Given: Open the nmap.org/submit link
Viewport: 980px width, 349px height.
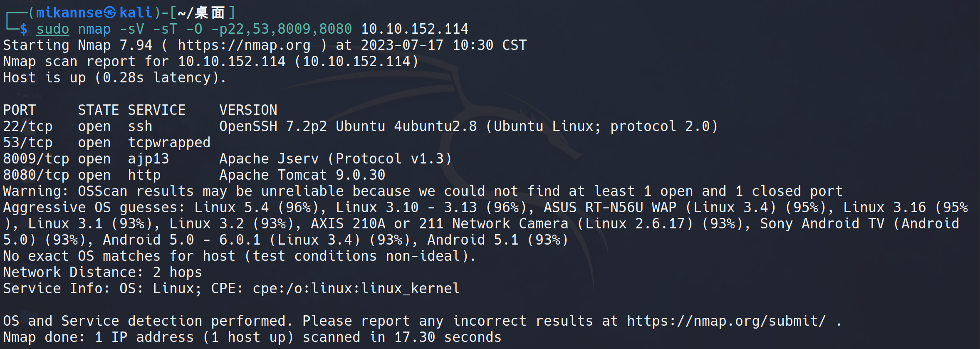Looking at the screenshot, I should (726, 321).
